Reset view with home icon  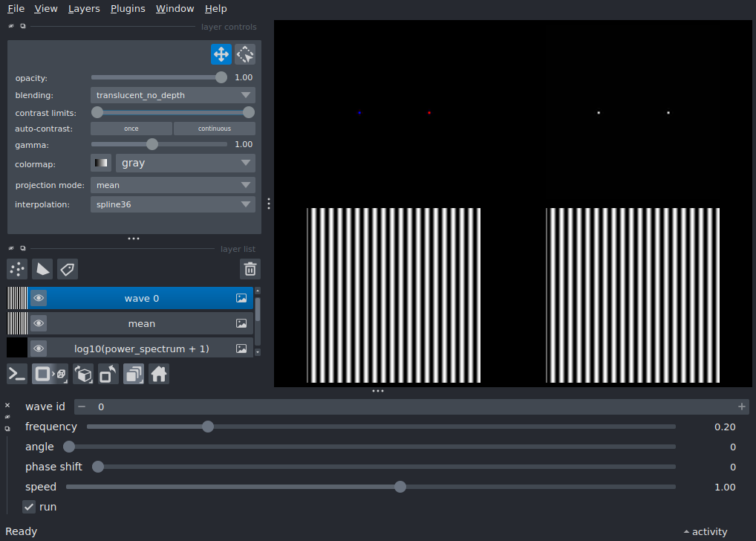coord(159,374)
